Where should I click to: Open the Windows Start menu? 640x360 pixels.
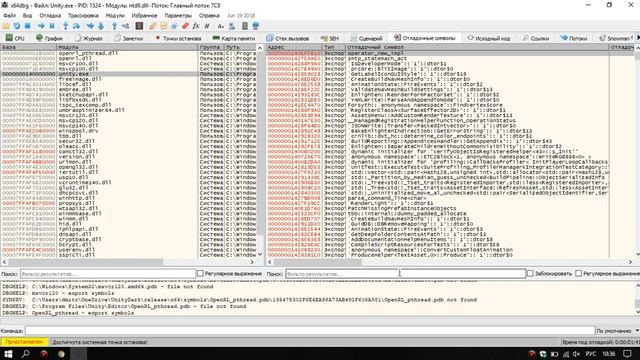[8, 353]
